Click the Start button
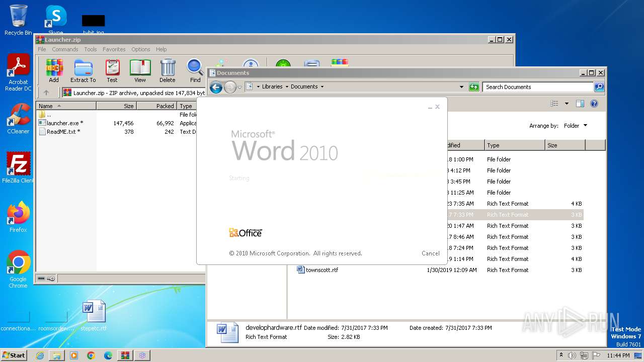The height and width of the screenshot is (362, 644). (14, 355)
